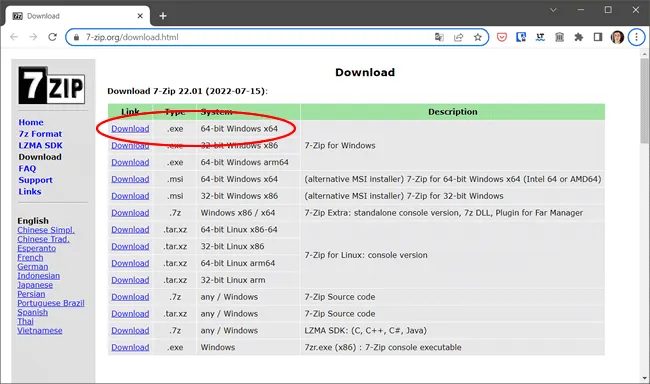Switch language to Chinese Trad.
The width and height of the screenshot is (650, 384).
(x=43, y=239)
